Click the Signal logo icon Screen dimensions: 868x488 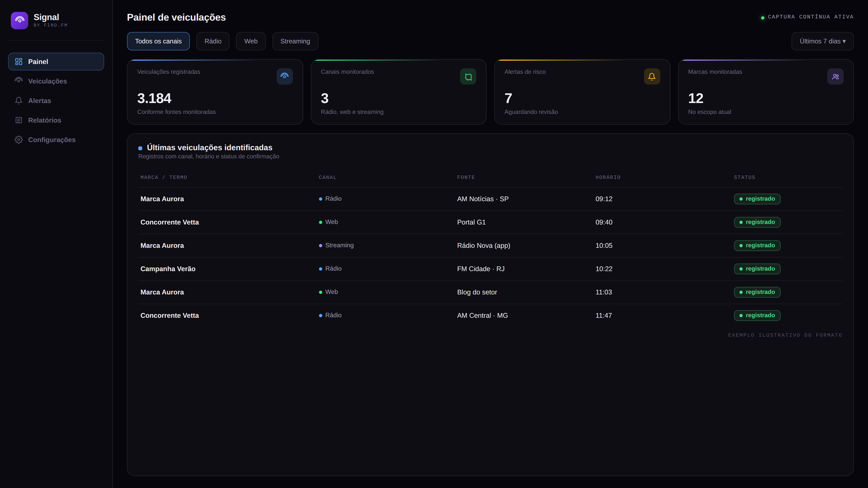(20, 21)
